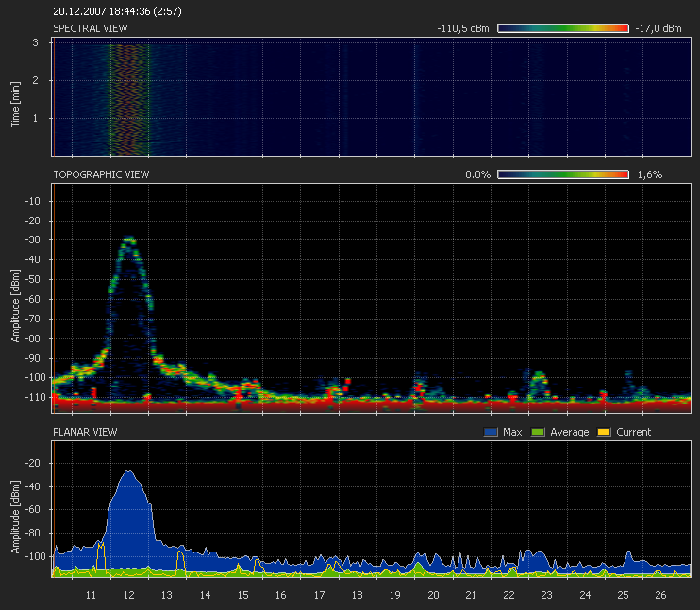The width and height of the screenshot is (700, 610).
Task: Click the Time [min] axis label
Action: click(15, 105)
